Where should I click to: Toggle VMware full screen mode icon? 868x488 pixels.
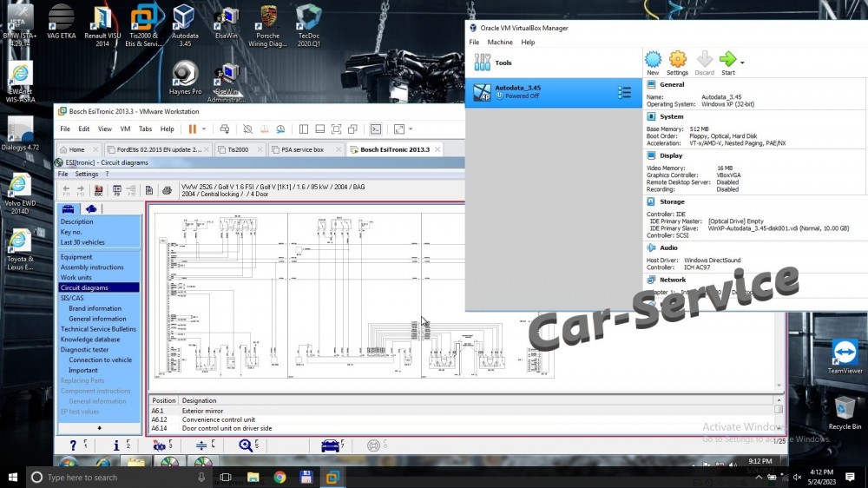tap(399, 129)
